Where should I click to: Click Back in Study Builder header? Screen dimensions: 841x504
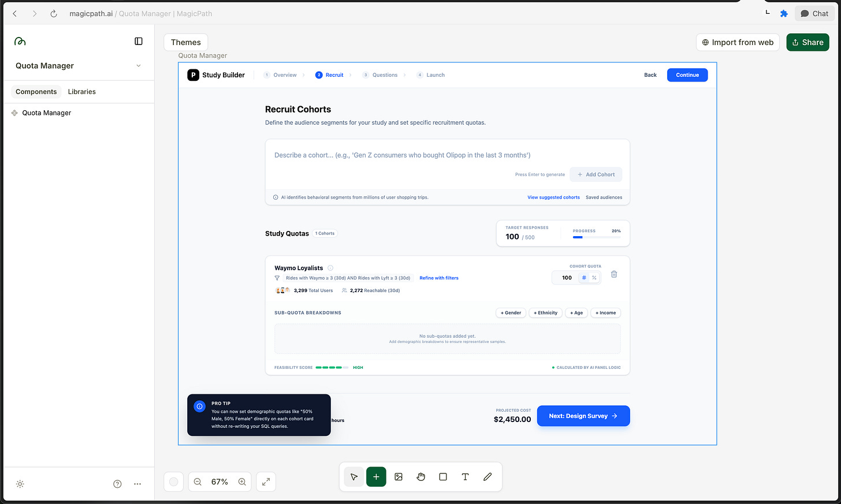coord(650,75)
